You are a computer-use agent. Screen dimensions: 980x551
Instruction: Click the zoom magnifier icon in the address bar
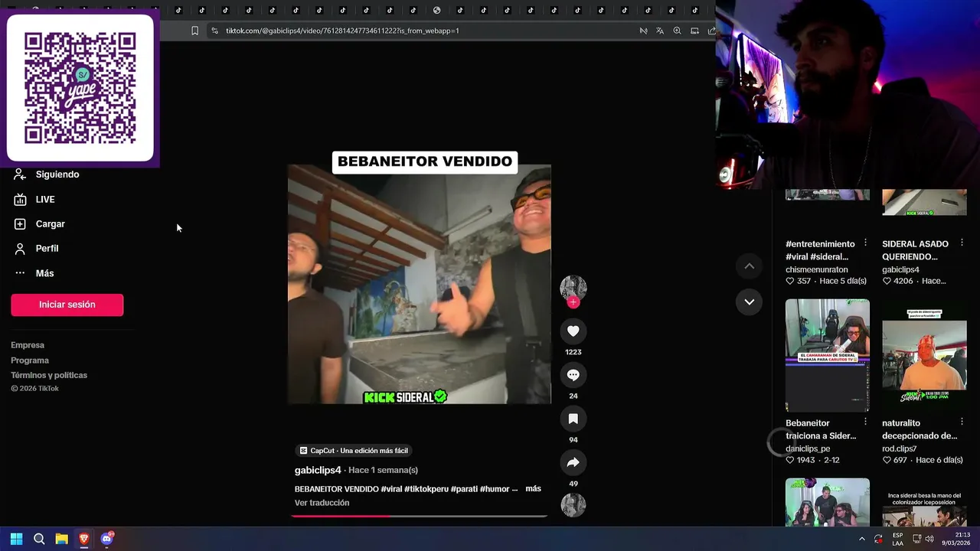coord(677,31)
